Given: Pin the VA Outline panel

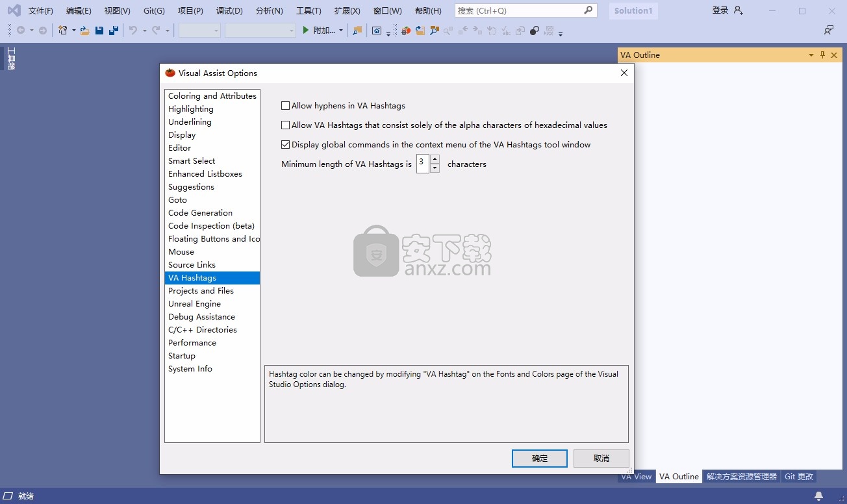Looking at the screenshot, I should click(x=822, y=55).
